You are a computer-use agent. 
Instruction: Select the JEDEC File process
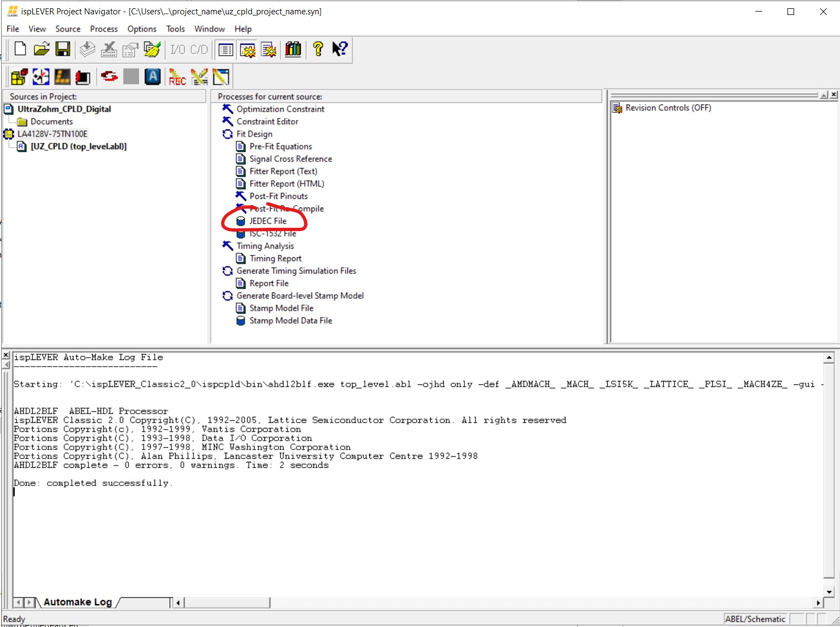click(268, 221)
